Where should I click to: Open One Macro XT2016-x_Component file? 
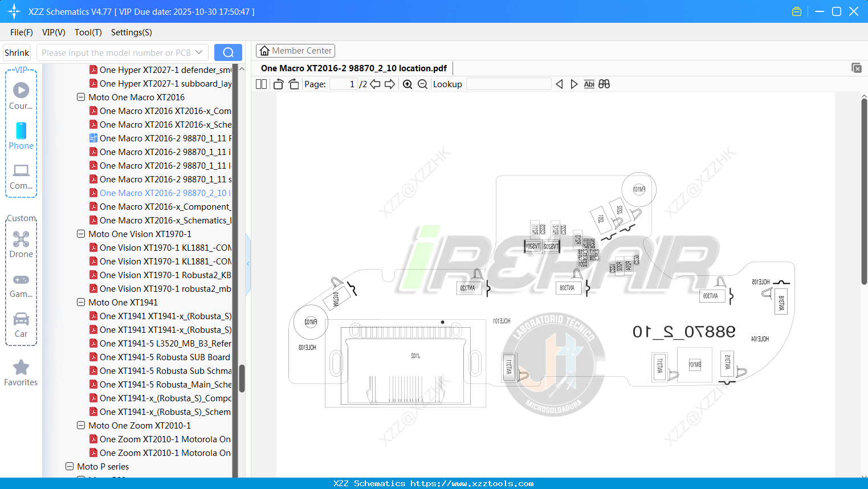pyautogui.click(x=160, y=206)
